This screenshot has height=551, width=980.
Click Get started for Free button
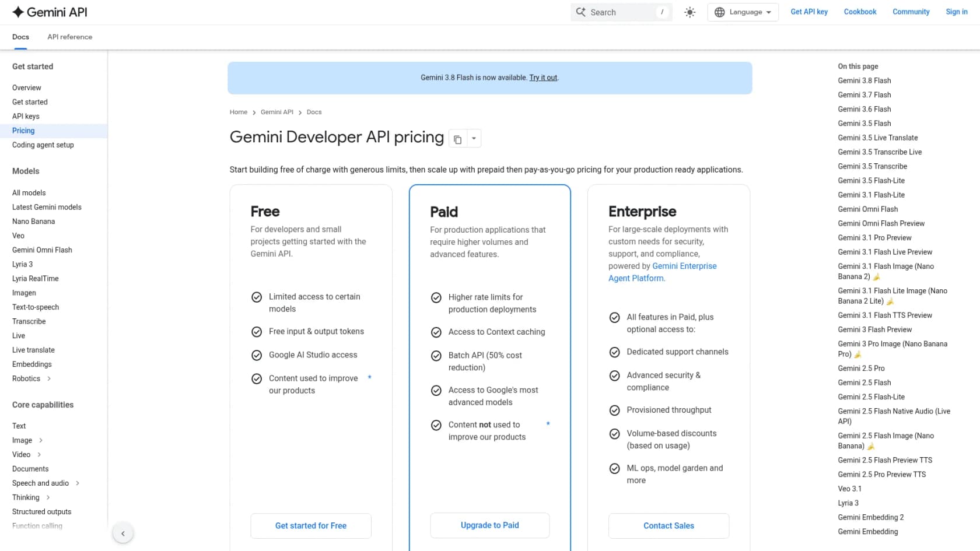311,526
